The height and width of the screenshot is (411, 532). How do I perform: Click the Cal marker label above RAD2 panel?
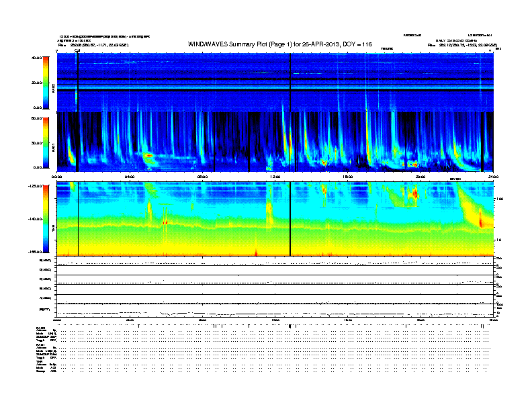77,51
